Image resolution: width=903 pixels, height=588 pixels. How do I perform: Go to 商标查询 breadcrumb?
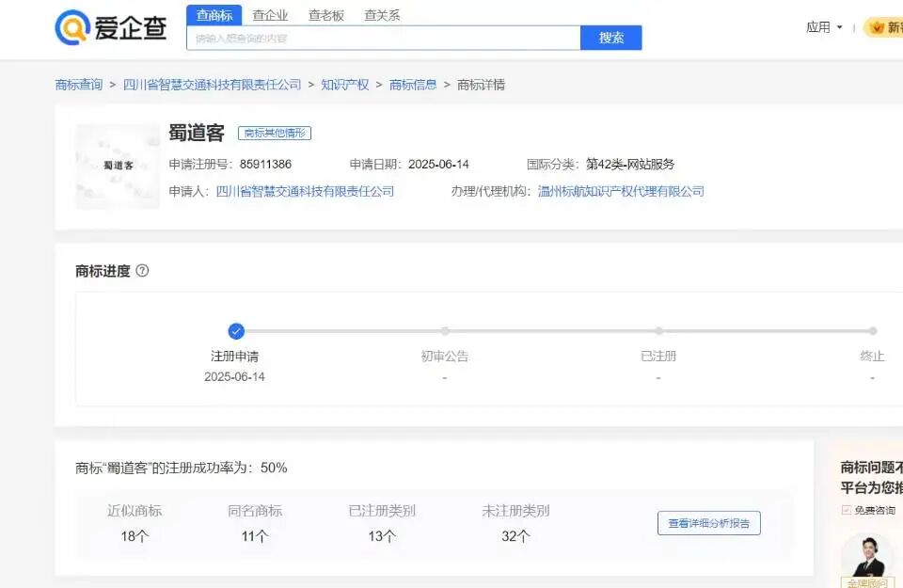79,85
